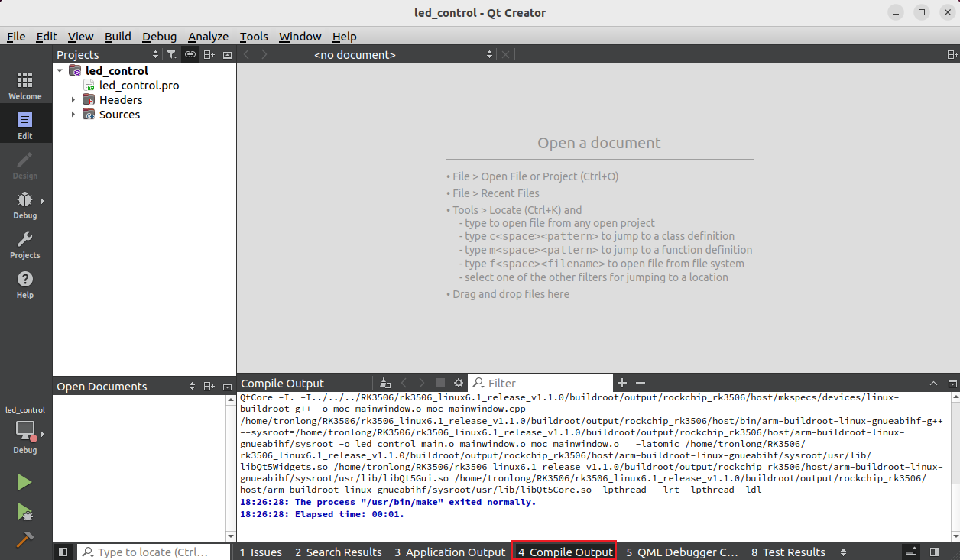960x560 pixels.
Task: Open the Edit menu
Action: pyautogui.click(x=47, y=37)
